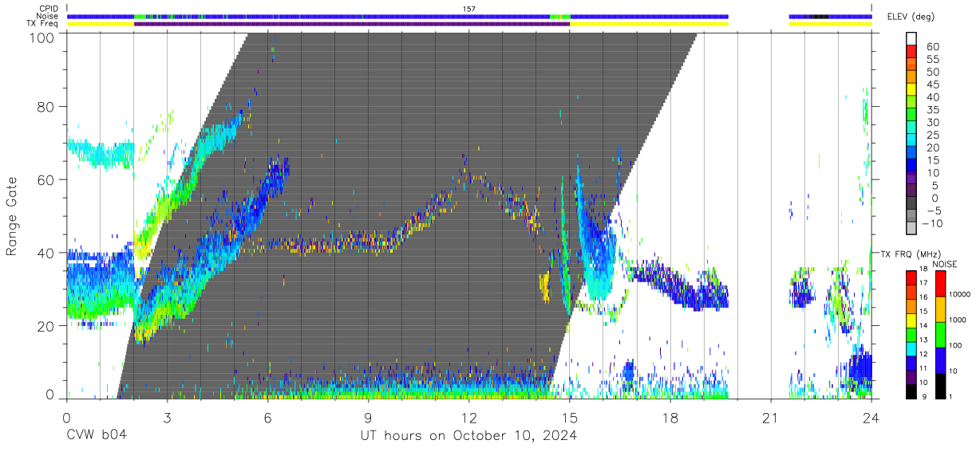Image resolution: width=980 pixels, height=452 pixels.
Task: Click the 35 label on ELEV color scale
Action: [934, 110]
